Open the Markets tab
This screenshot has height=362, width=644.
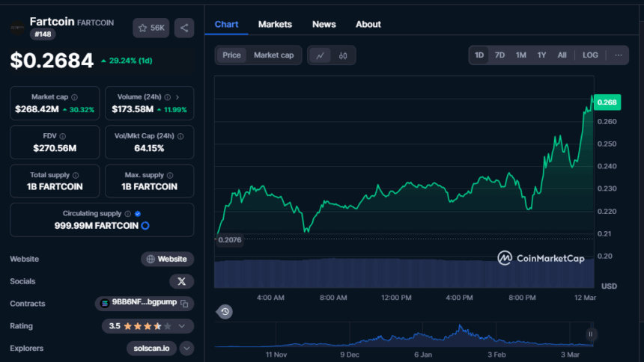(x=275, y=24)
